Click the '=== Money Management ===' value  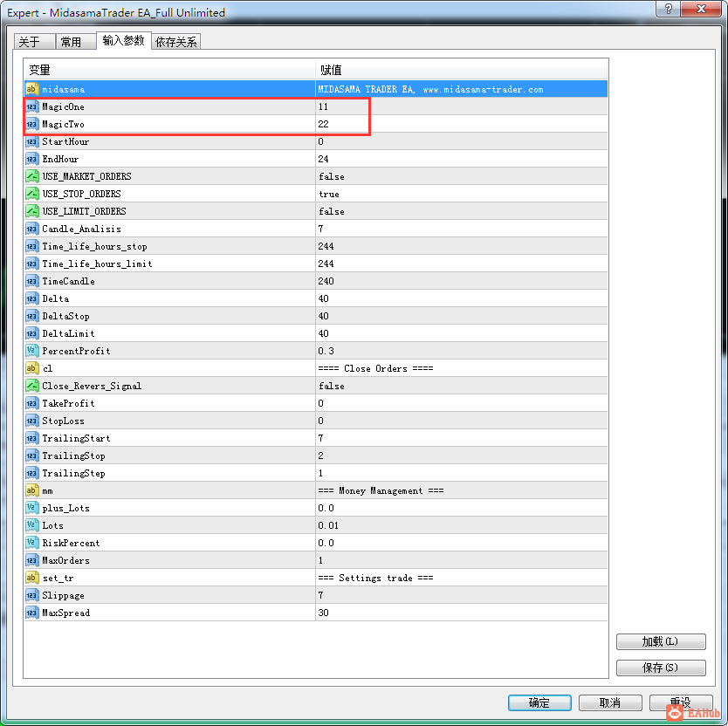pos(381,490)
